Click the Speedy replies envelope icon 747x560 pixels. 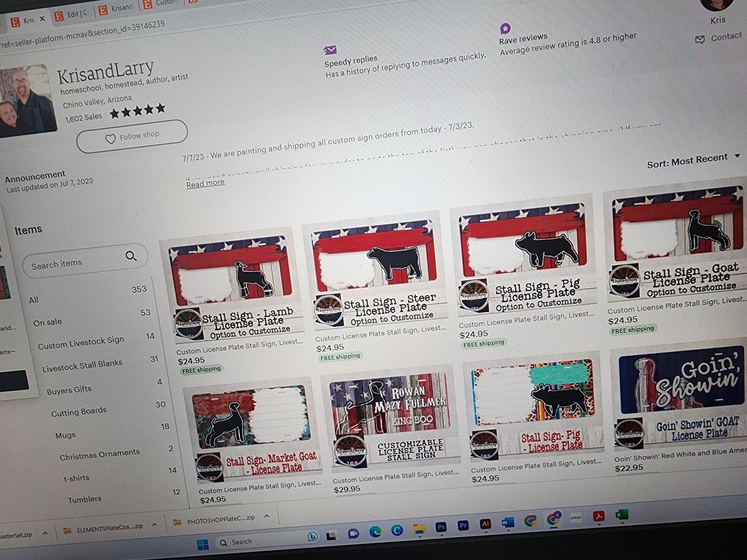coord(330,50)
